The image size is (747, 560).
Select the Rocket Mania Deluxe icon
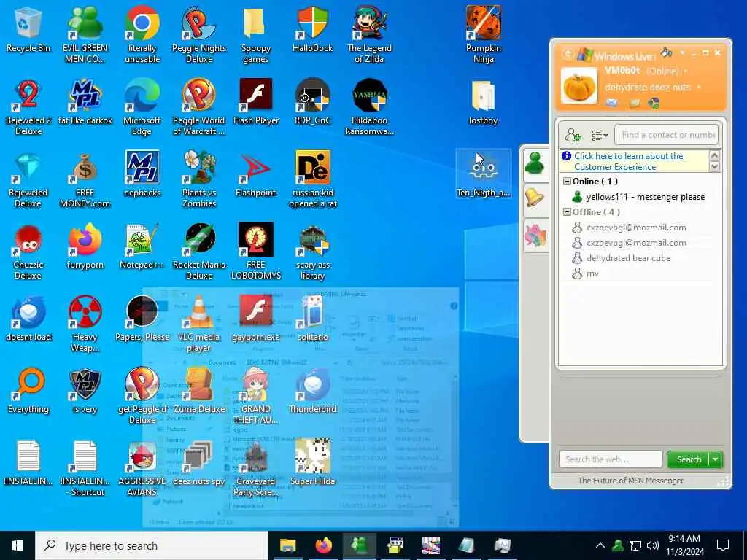(x=198, y=252)
